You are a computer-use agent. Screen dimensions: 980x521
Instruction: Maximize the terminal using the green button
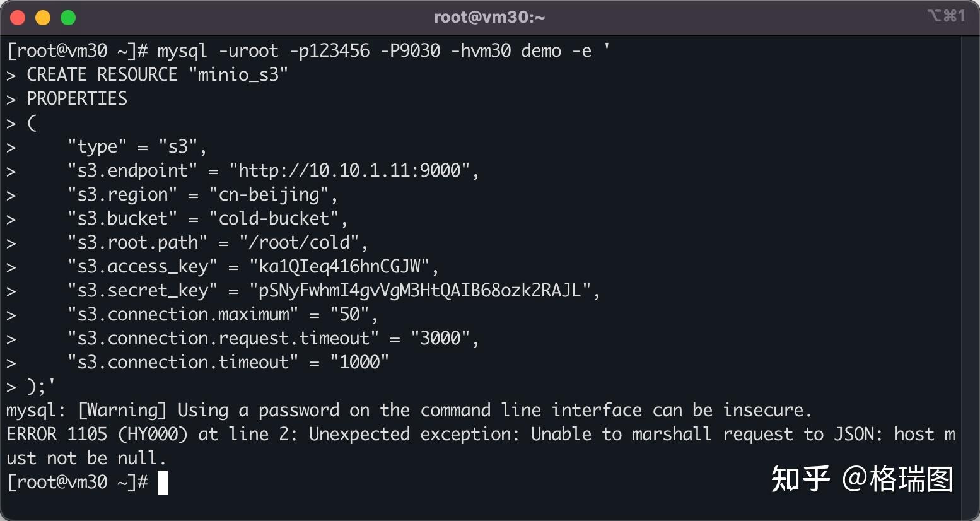click(x=68, y=18)
